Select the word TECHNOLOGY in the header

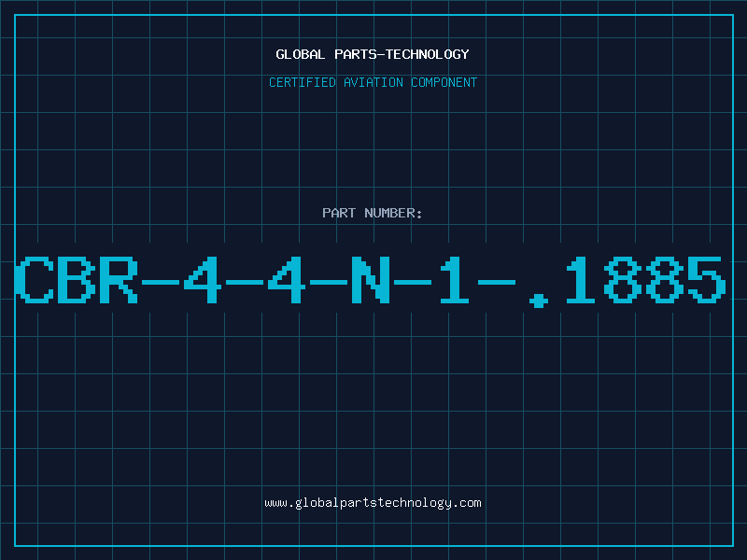click(428, 54)
